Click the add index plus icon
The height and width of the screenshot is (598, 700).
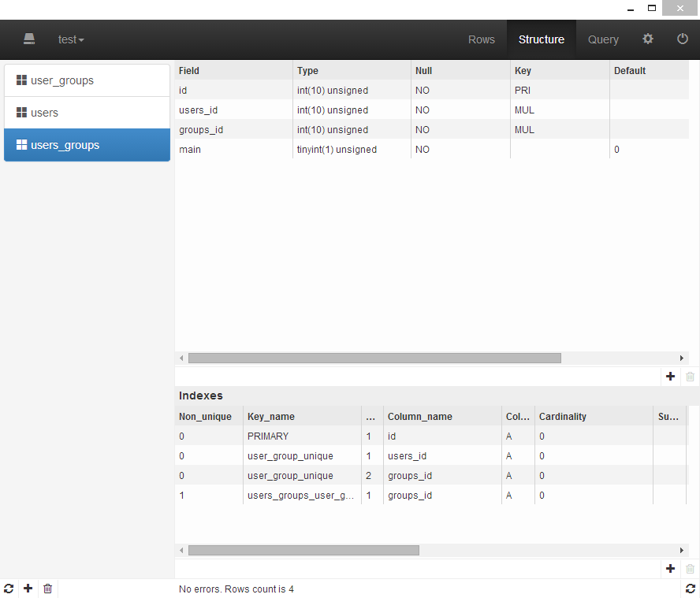(671, 568)
